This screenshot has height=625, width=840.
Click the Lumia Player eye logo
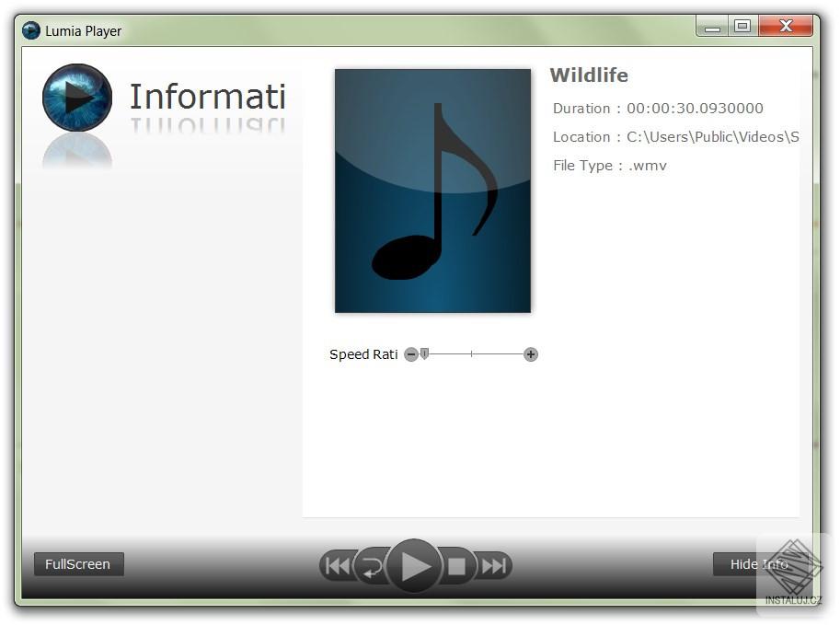[77, 98]
